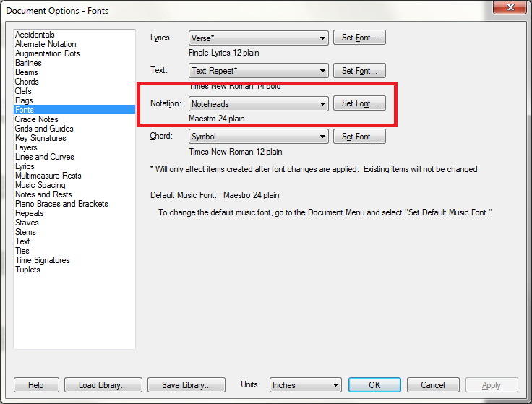The height and width of the screenshot is (404, 532).
Task: Select Time Signatures category
Action: 43,260
